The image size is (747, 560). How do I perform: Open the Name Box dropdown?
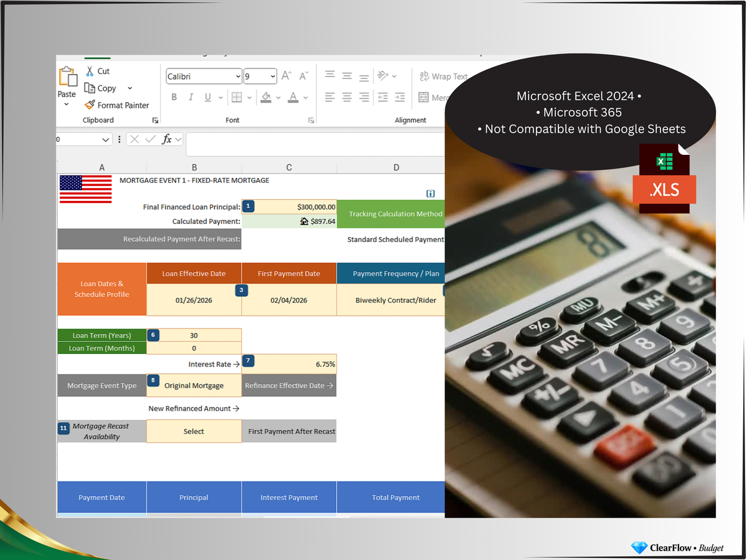pyautogui.click(x=106, y=139)
